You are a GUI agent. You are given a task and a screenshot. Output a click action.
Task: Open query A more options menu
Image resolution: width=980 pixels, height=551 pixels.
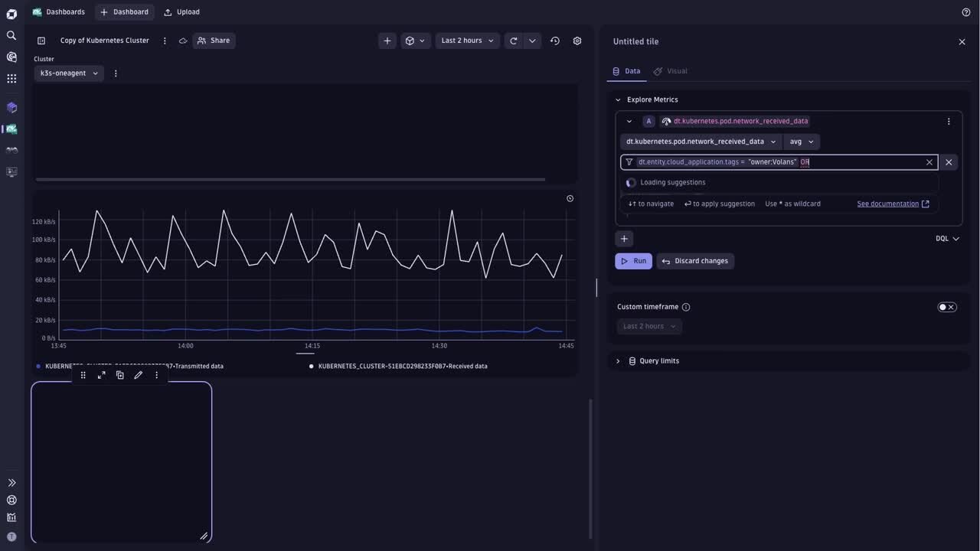[949, 121]
